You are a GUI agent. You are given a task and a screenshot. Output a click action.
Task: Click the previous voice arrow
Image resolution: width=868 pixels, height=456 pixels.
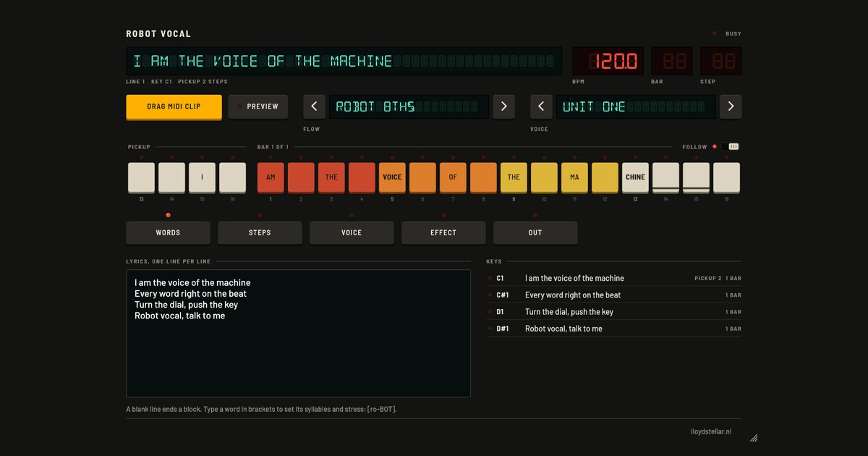tap(541, 106)
